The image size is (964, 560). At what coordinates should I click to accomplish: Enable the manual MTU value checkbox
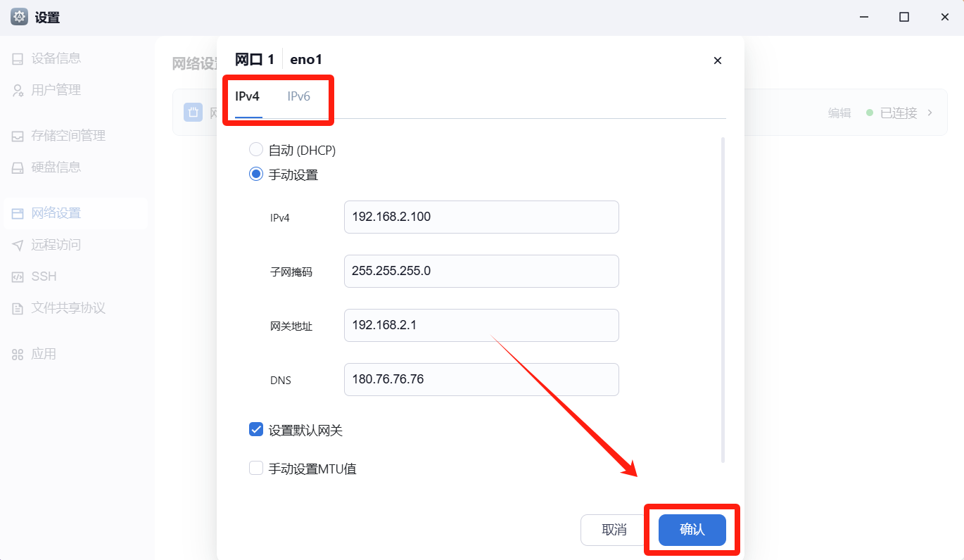coord(256,469)
